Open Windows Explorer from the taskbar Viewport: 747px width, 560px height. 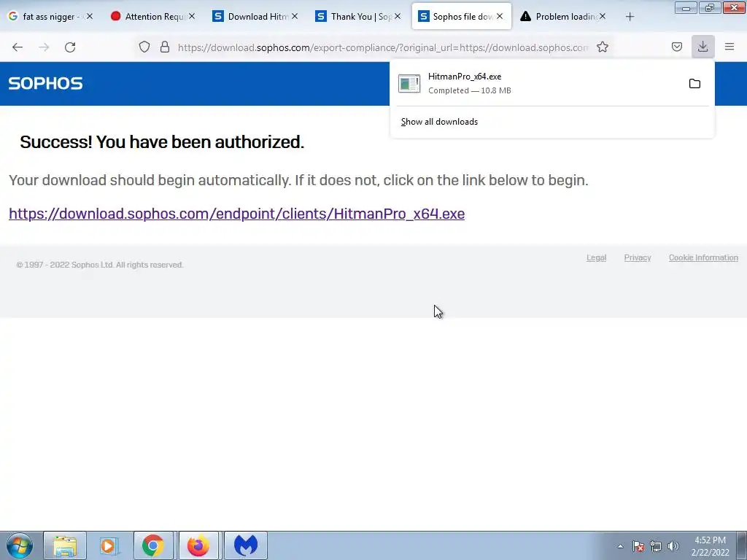pyautogui.click(x=65, y=545)
